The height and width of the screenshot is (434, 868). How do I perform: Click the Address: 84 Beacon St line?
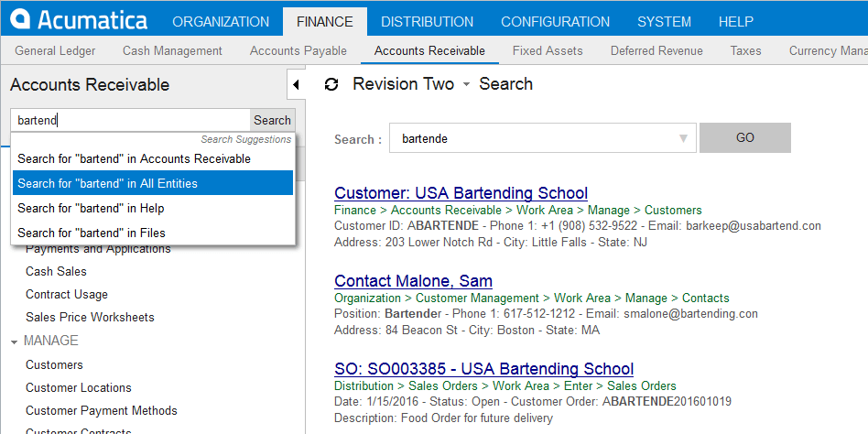pyautogui.click(x=467, y=331)
